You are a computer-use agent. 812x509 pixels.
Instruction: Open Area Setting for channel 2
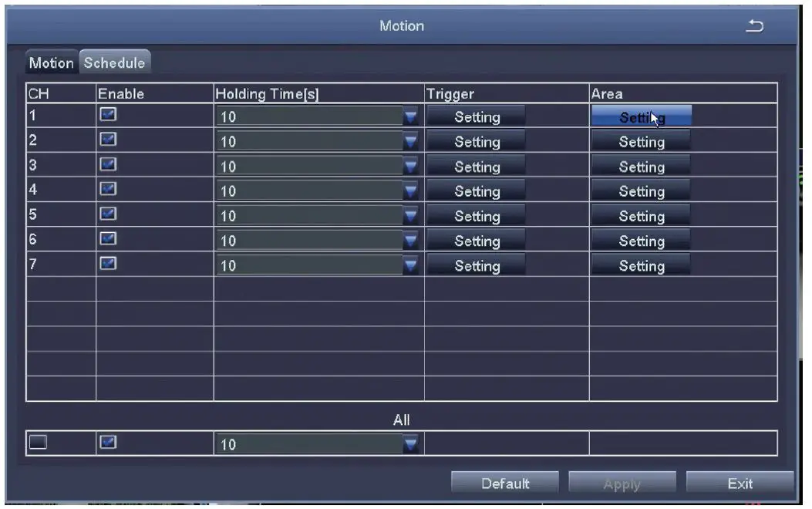tap(641, 141)
